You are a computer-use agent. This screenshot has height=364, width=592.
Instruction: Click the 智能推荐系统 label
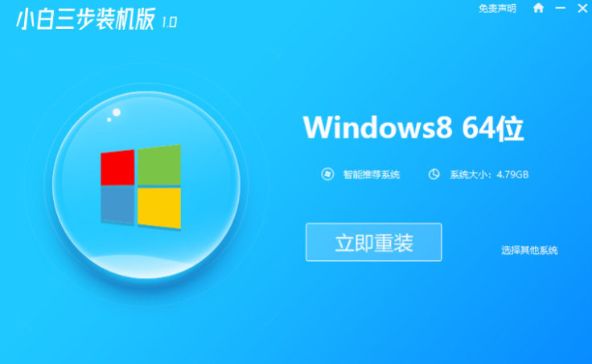pyautogui.click(x=371, y=174)
